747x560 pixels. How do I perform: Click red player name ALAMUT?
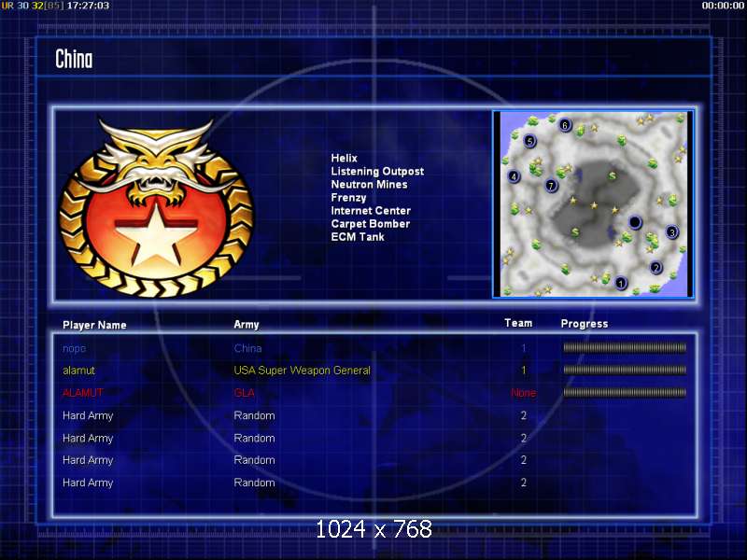(83, 393)
